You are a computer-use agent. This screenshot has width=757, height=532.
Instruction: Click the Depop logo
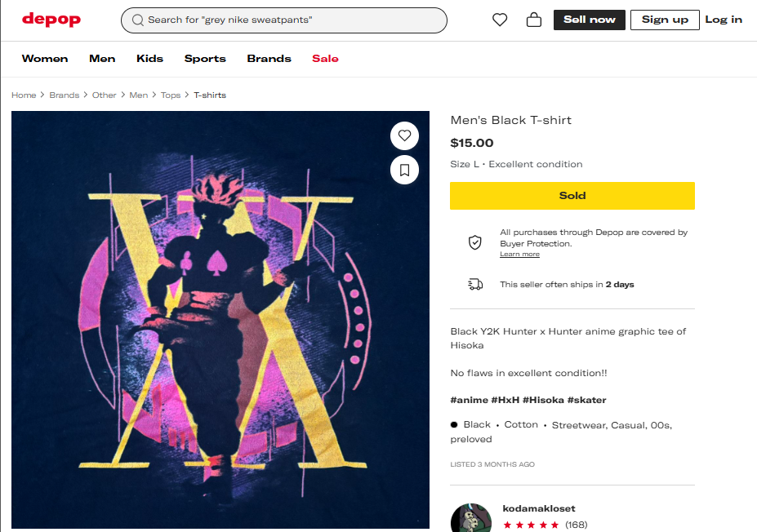(51, 20)
